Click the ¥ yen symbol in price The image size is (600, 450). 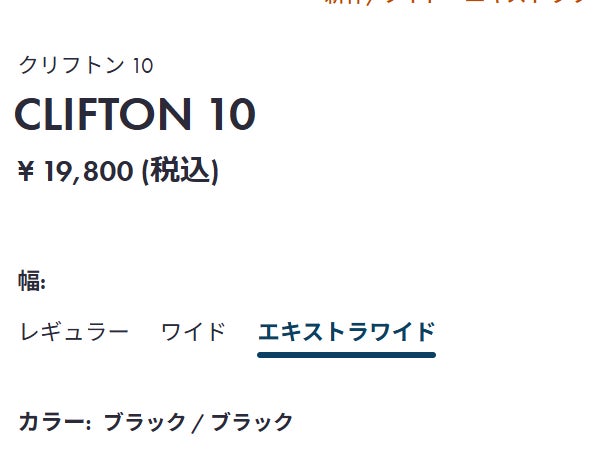click(x=26, y=173)
